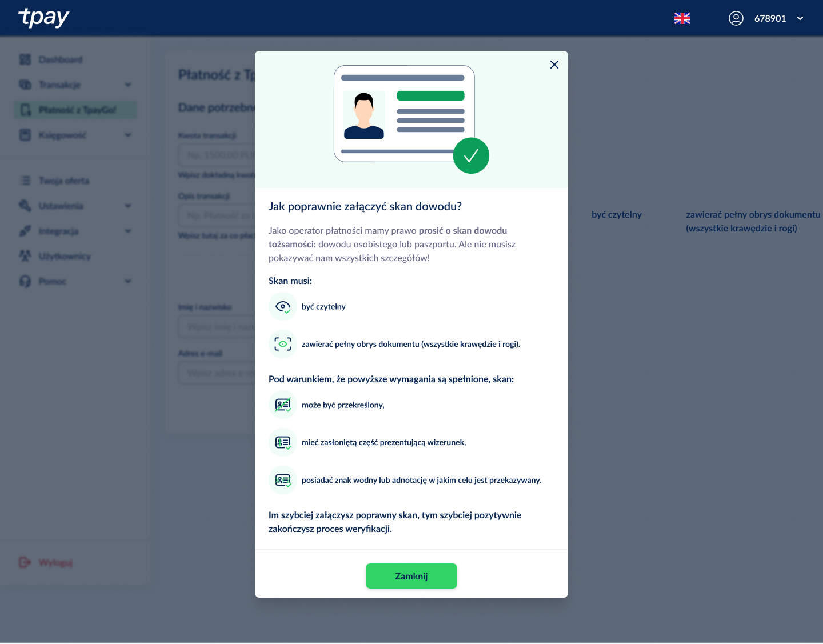This screenshot has width=823, height=644.
Task: Click the crossed ID icon beside 'przekreślony'
Action: coord(283,405)
